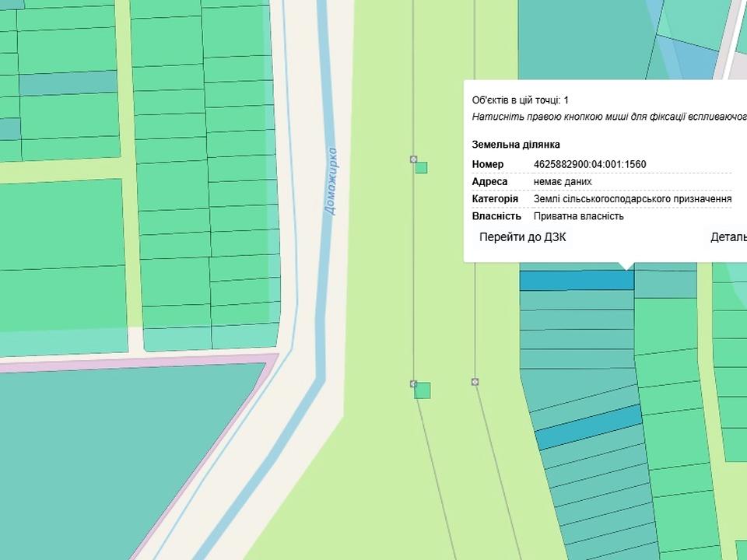Click the 'Доможирка' river label
Viewport: 747px width, 560px height.
(331, 181)
